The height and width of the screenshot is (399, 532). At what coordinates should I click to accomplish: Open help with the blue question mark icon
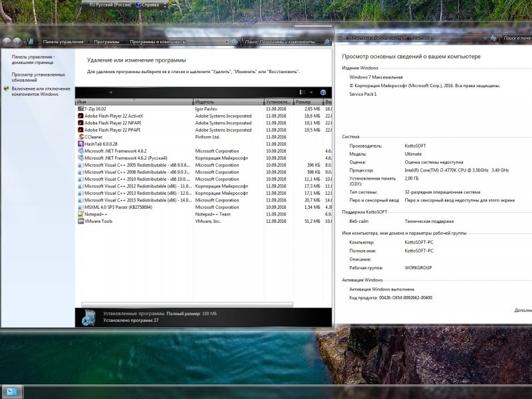tap(323, 92)
